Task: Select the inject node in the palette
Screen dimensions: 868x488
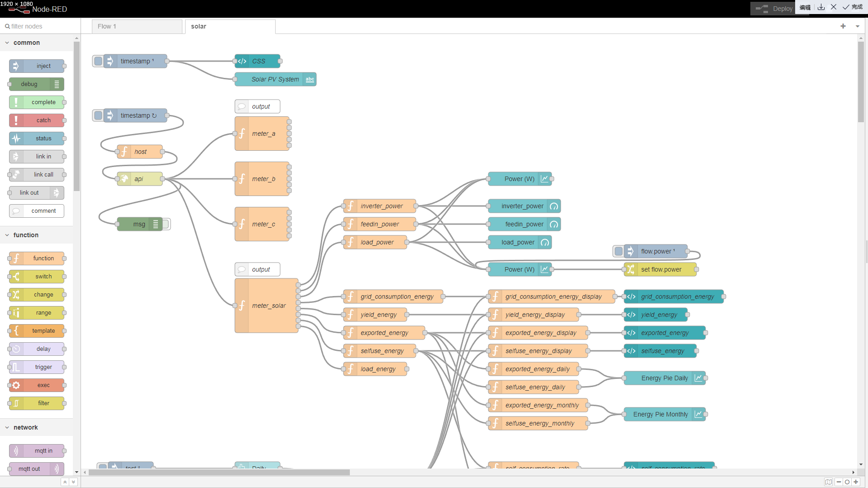Action: tap(37, 66)
